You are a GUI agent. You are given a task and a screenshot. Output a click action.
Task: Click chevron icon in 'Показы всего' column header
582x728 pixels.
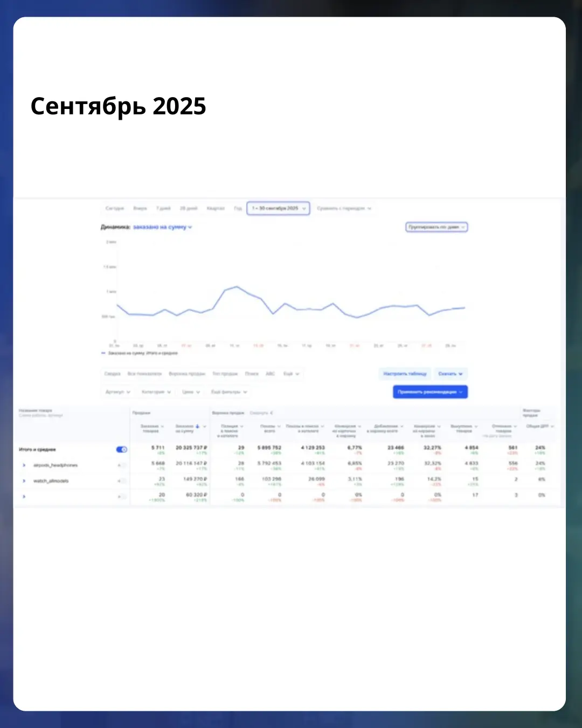pos(279,427)
